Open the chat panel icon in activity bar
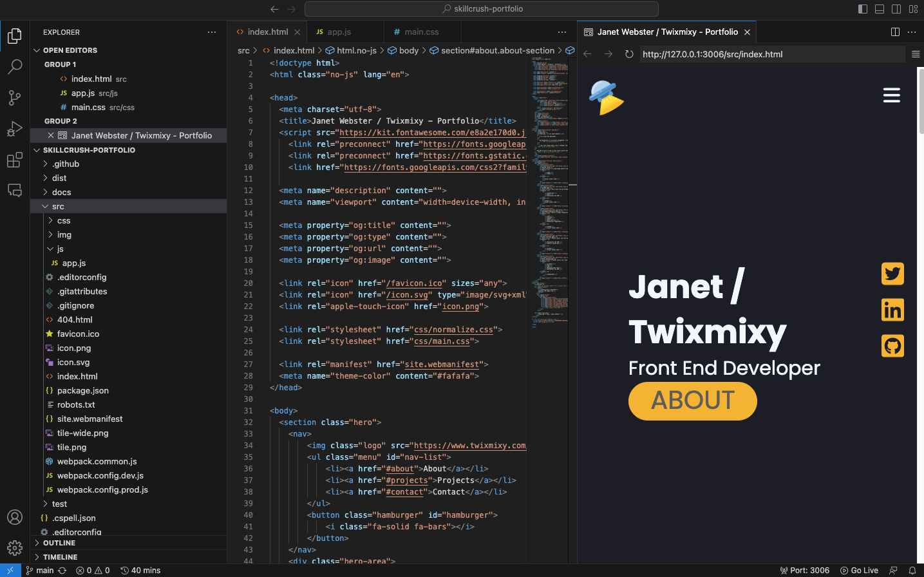The width and height of the screenshot is (924, 577). click(15, 191)
